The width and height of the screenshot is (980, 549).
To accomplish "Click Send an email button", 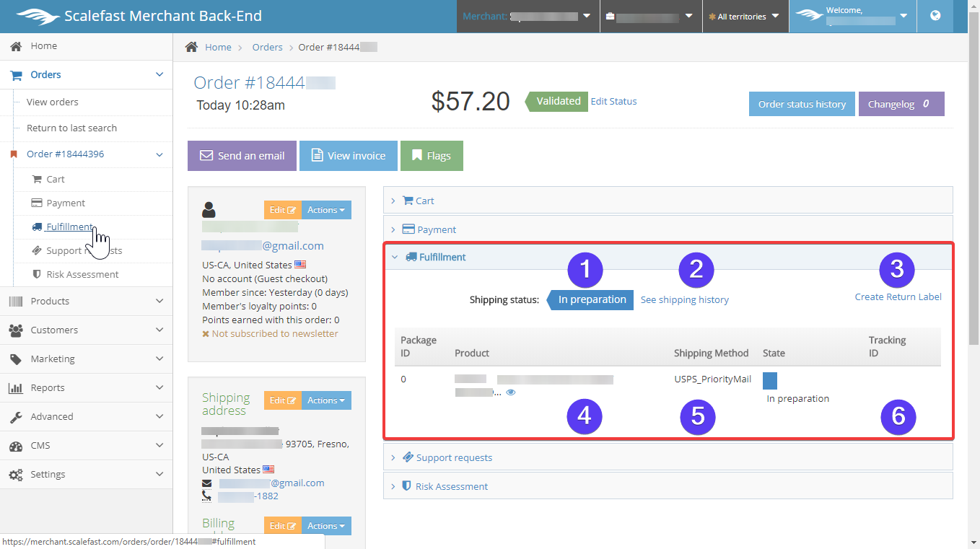I will [x=242, y=156].
